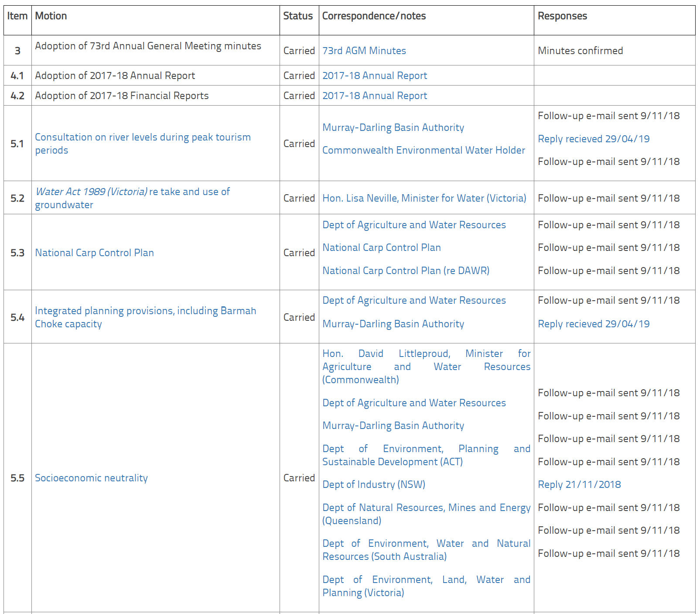This screenshot has width=700, height=614.
Task: Open National Carp Control Plan (re DAWR) link
Action: click(x=406, y=271)
